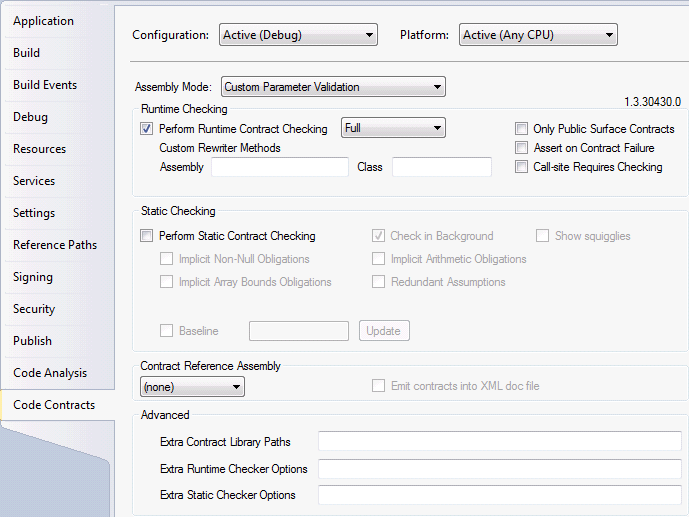Expand Contract Reference Assembly dropdown
Screen dimensions: 689x517
click(192, 386)
